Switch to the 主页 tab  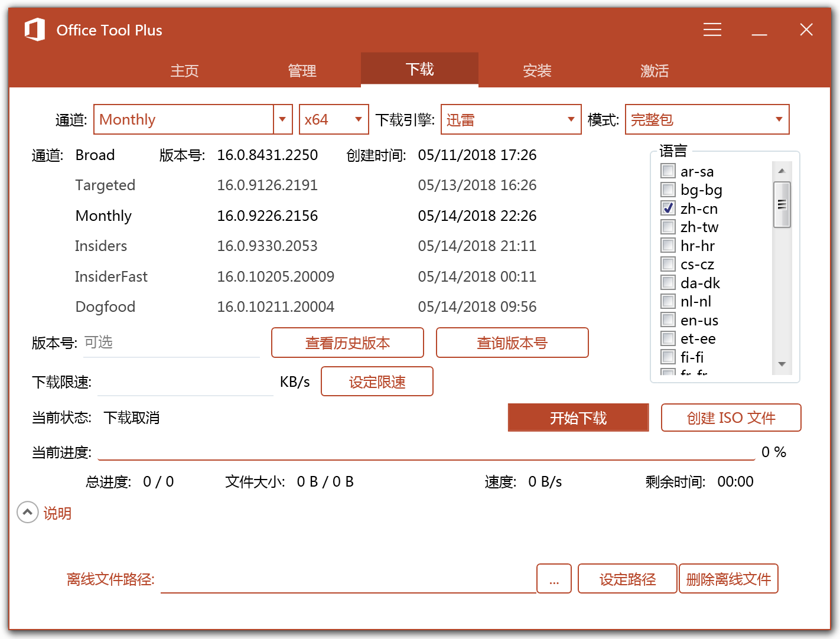(x=185, y=71)
